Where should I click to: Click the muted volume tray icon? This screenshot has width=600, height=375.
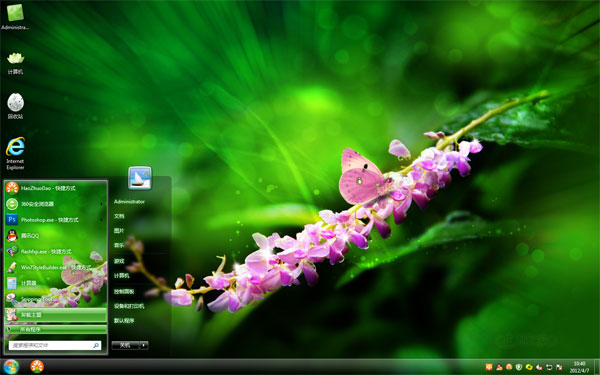[539, 367]
